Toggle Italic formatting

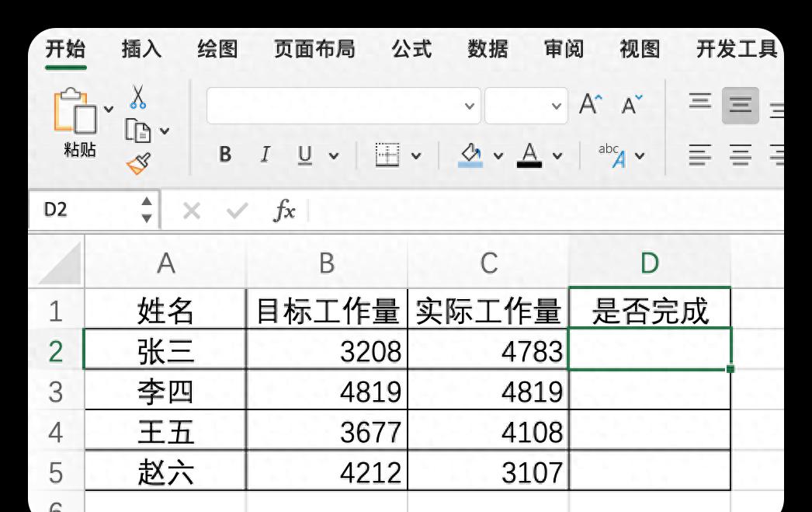(x=265, y=155)
